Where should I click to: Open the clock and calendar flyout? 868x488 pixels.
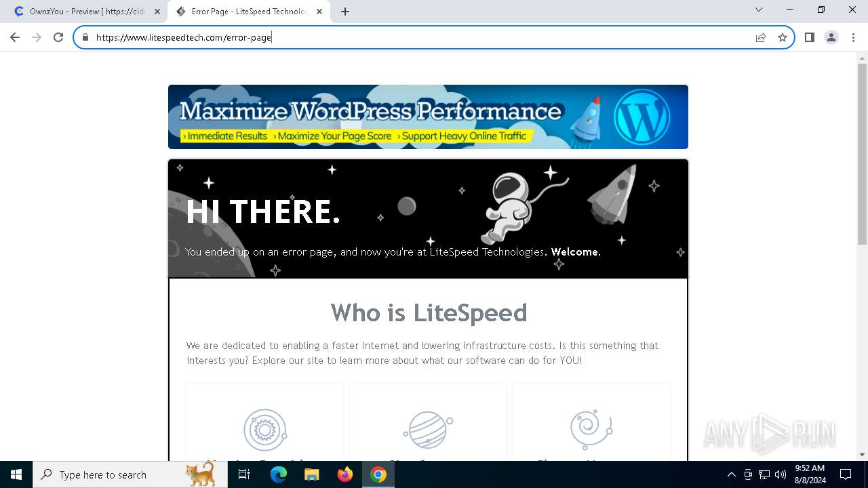(810, 474)
